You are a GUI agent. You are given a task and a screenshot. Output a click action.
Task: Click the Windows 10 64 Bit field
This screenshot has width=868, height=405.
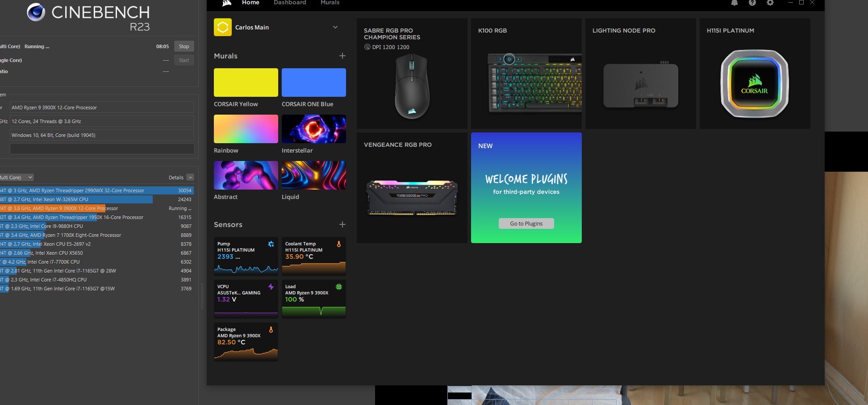point(102,135)
